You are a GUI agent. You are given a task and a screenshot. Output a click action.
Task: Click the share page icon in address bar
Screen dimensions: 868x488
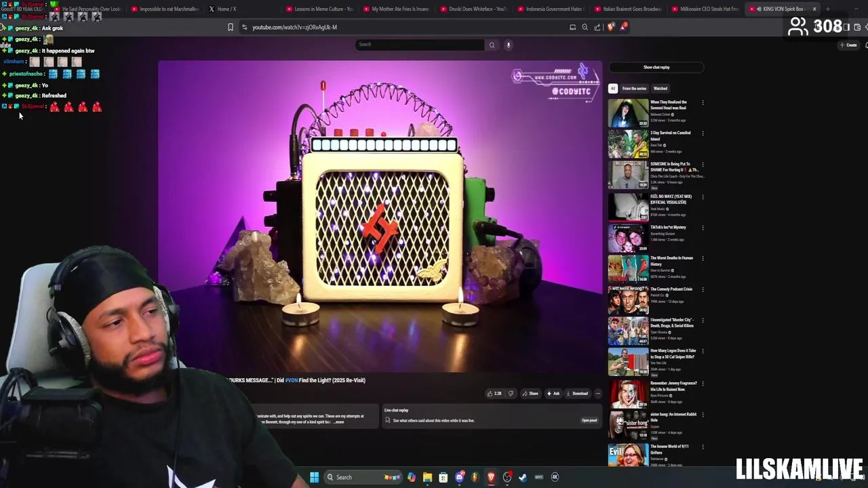pos(597,27)
